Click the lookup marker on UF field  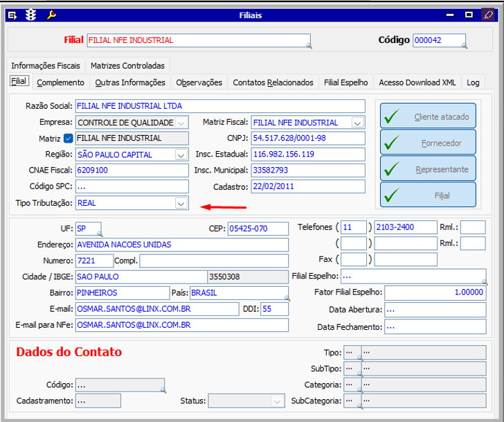100,234
